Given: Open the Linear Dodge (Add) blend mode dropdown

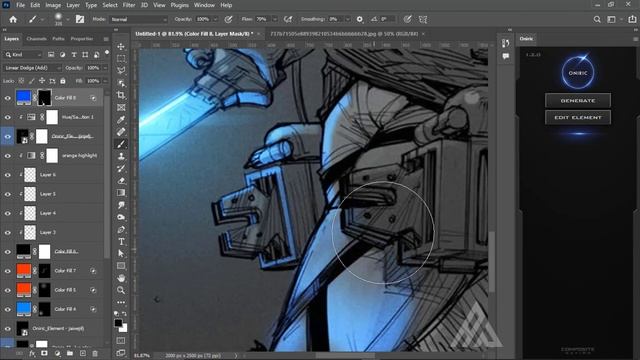Looking at the screenshot, I should 32,68.
